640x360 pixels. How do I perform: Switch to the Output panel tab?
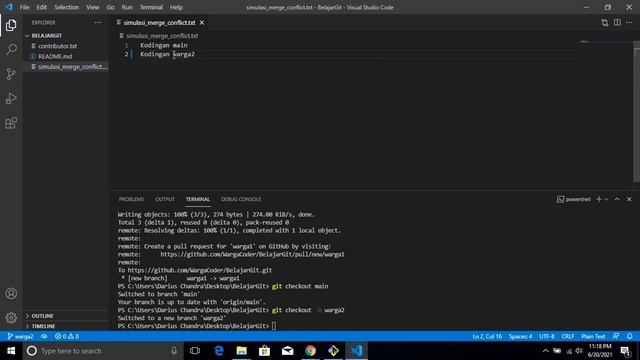[165, 199]
